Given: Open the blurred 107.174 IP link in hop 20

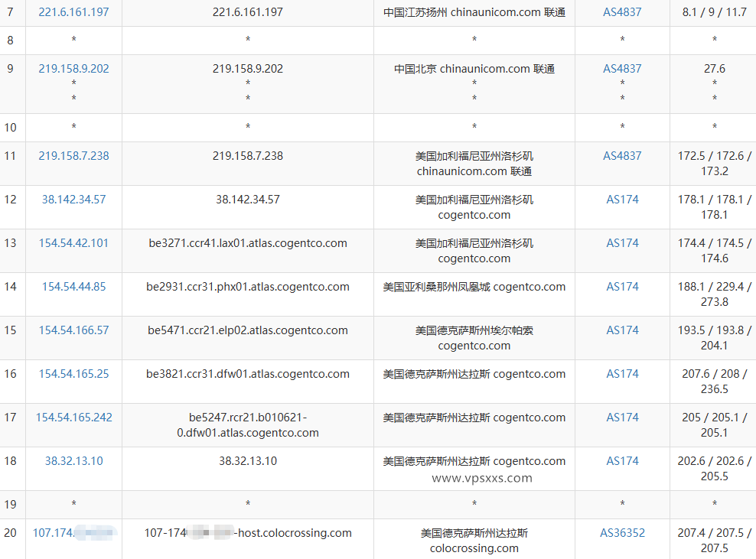Looking at the screenshot, I should 74,533.
